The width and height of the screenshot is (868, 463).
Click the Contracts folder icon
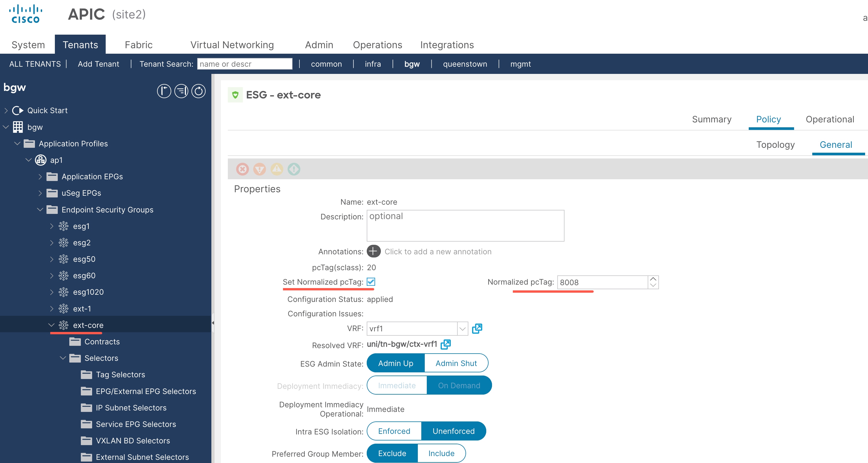pyautogui.click(x=75, y=341)
